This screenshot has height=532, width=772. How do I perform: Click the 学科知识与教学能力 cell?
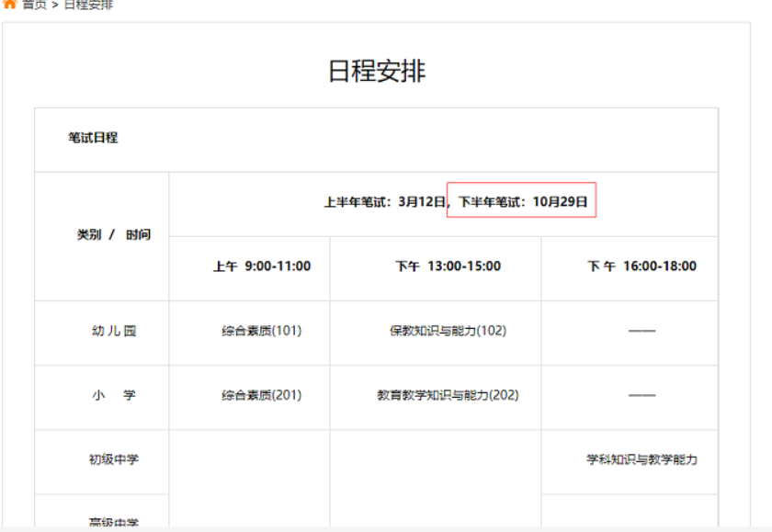(x=641, y=459)
